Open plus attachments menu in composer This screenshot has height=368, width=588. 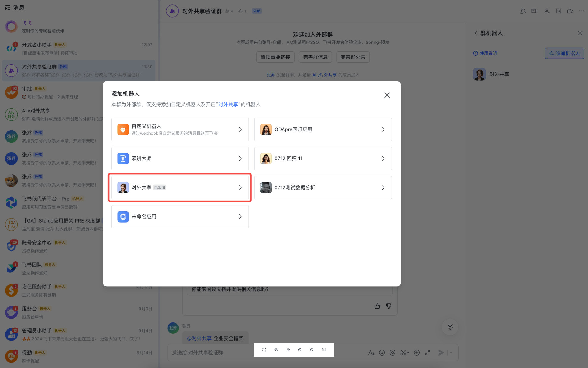pyautogui.click(x=417, y=353)
